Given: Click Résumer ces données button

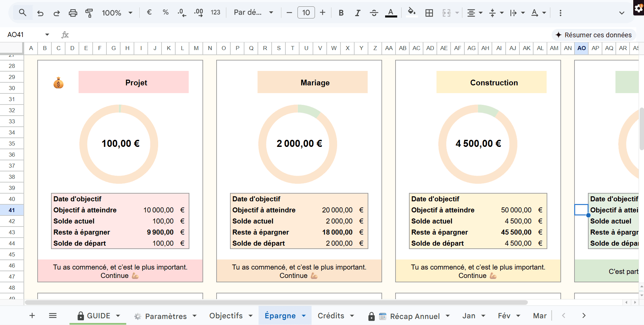Looking at the screenshot, I should point(593,35).
